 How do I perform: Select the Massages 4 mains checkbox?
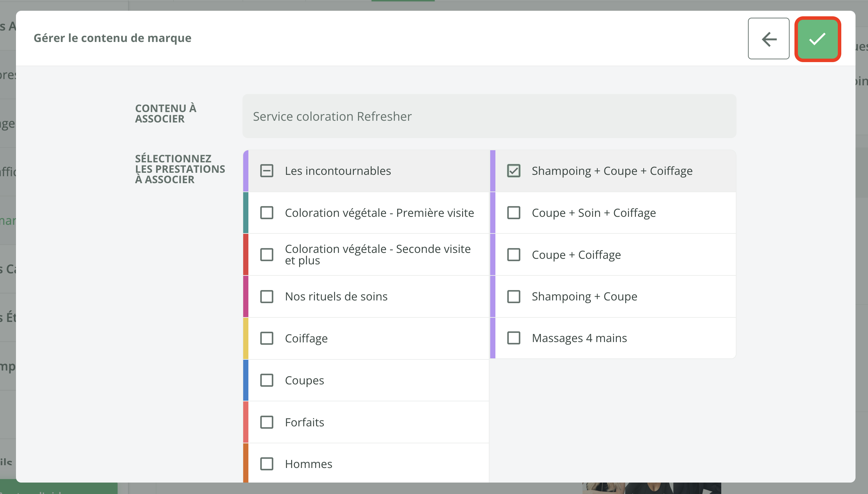pyautogui.click(x=513, y=338)
